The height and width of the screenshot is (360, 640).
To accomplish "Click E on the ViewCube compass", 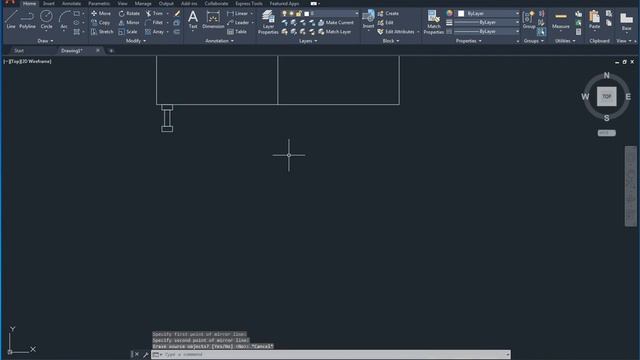I will click(x=628, y=97).
